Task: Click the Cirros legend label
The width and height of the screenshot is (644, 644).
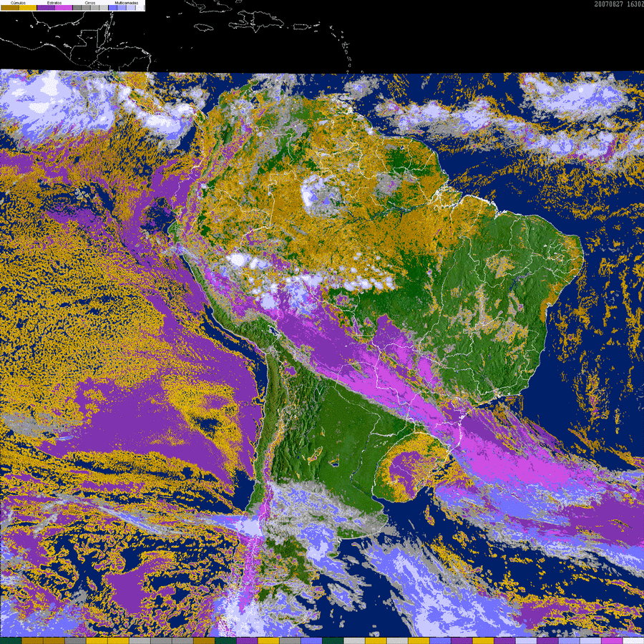Action: pyautogui.click(x=90, y=3)
